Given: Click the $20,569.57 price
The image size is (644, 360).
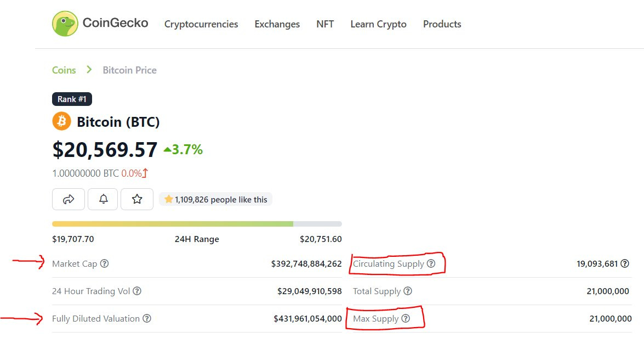Looking at the screenshot, I should [105, 149].
